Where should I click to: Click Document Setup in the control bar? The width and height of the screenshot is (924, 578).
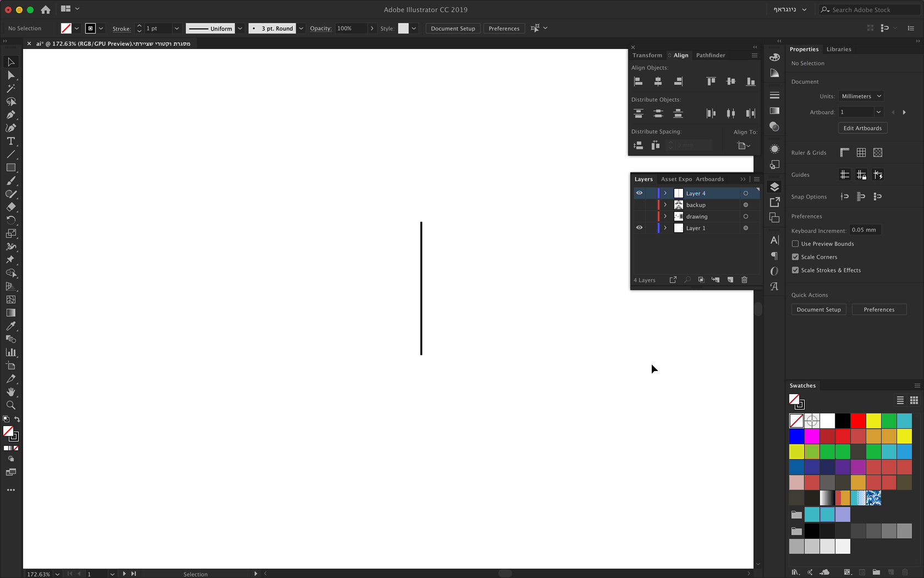click(x=453, y=29)
